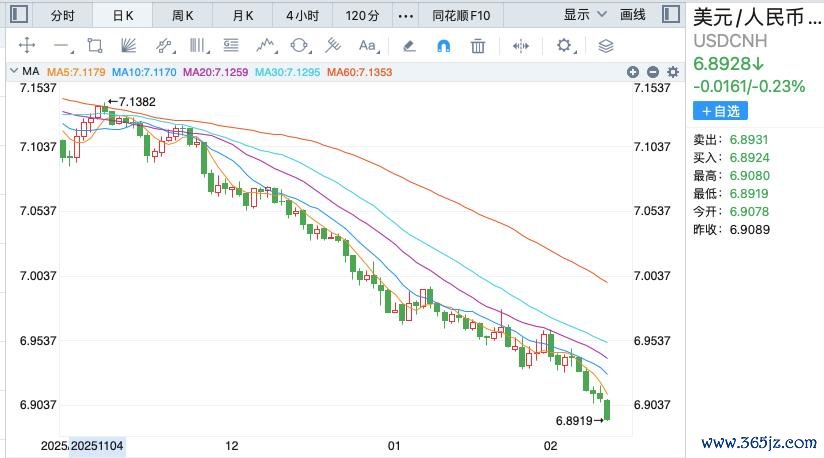Click the current price 6.8928
824x458 pixels.
(728, 64)
